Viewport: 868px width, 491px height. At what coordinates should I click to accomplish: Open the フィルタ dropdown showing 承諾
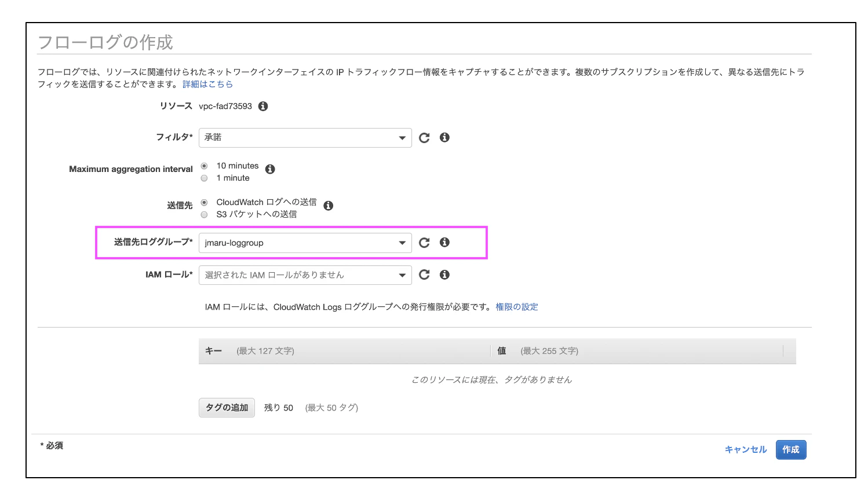[305, 138]
